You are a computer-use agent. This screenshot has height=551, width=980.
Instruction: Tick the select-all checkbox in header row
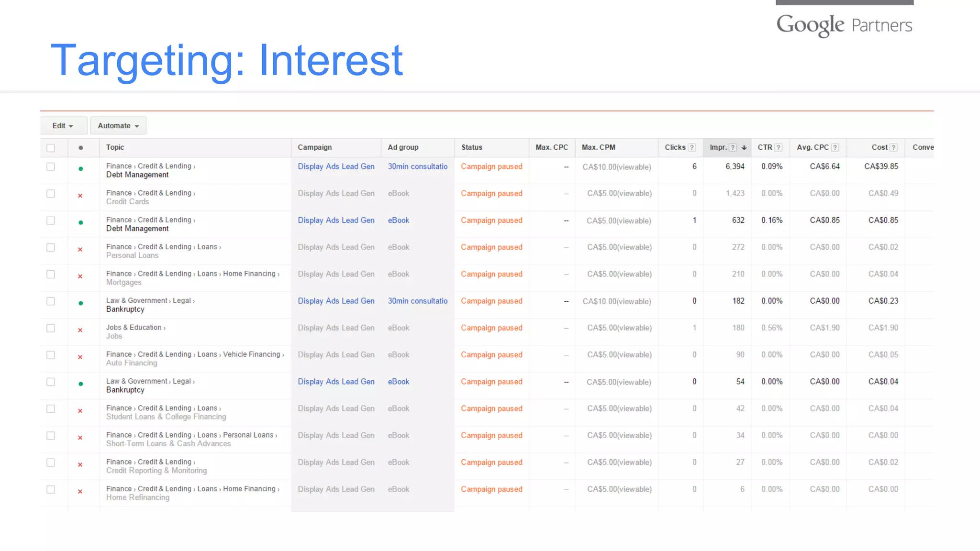click(x=51, y=148)
